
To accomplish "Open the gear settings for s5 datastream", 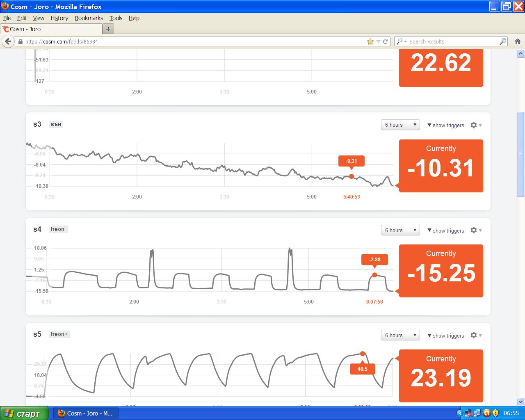I will (x=474, y=336).
